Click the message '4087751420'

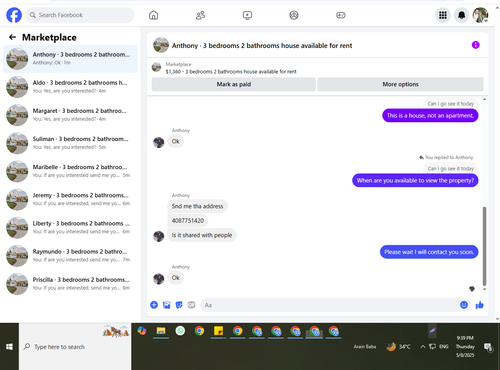point(188,221)
